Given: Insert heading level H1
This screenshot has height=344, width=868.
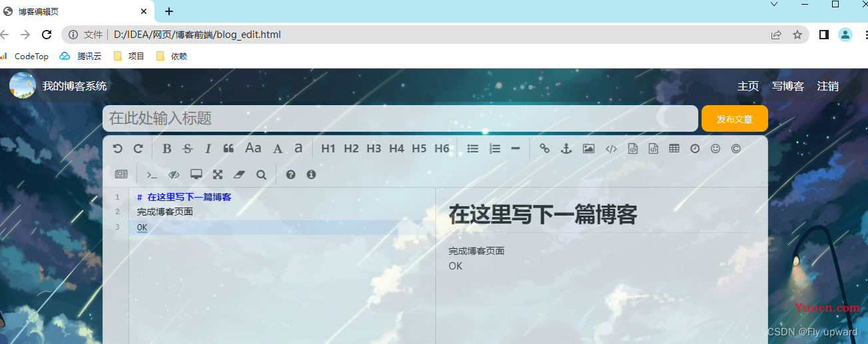Looking at the screenshot, I should pyautogui.click(x=328, y=148).
